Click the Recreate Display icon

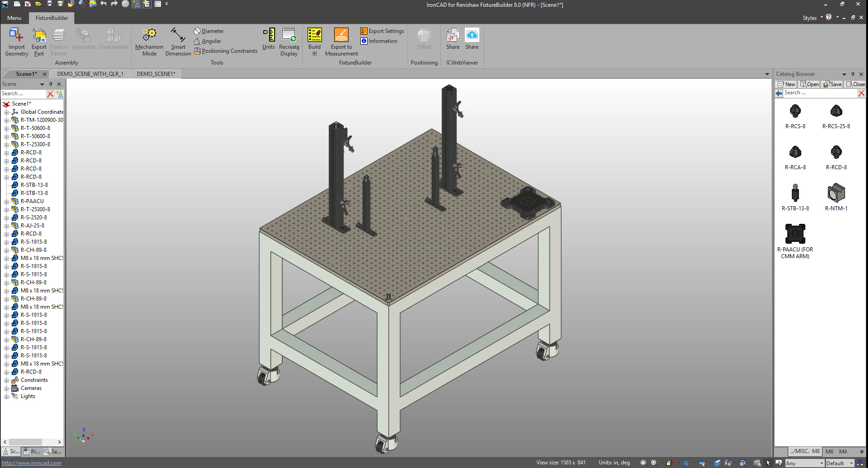[289, 36]
